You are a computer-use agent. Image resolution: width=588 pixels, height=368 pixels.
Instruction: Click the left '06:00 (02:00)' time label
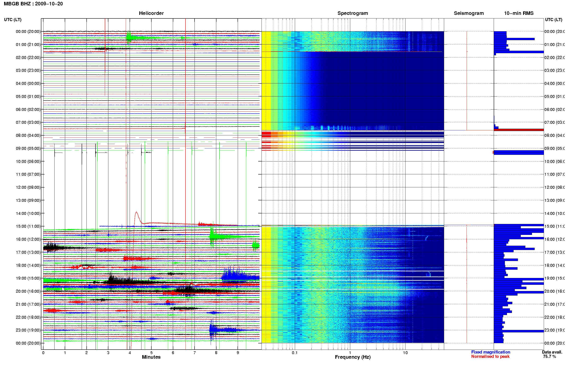point(28,109)
